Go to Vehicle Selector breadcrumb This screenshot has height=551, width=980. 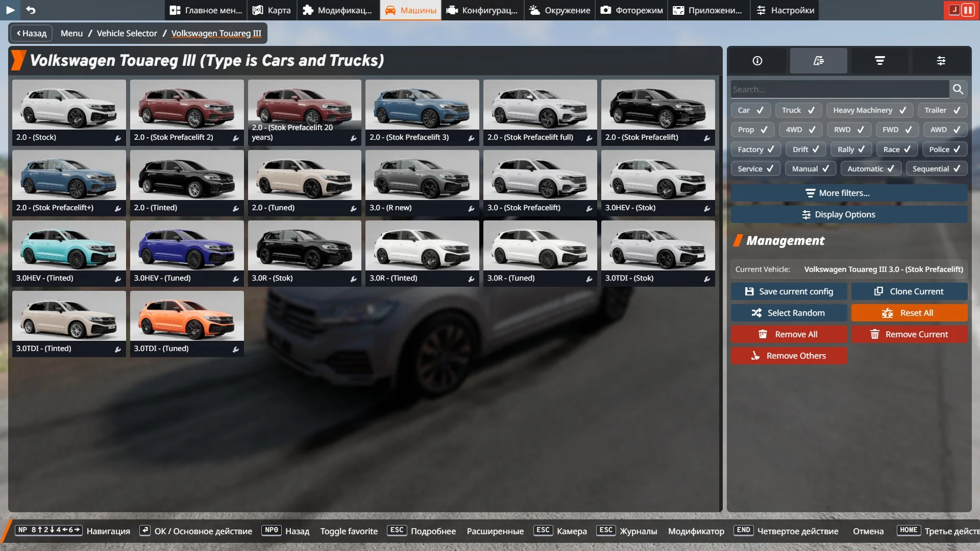coord(127,33)
